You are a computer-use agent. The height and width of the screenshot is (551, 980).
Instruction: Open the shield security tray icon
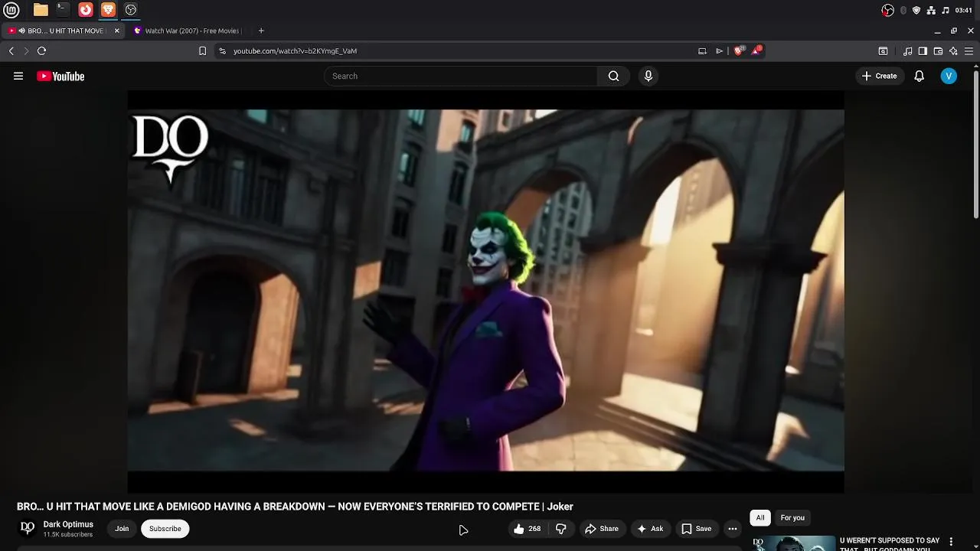tap(916, 10)
